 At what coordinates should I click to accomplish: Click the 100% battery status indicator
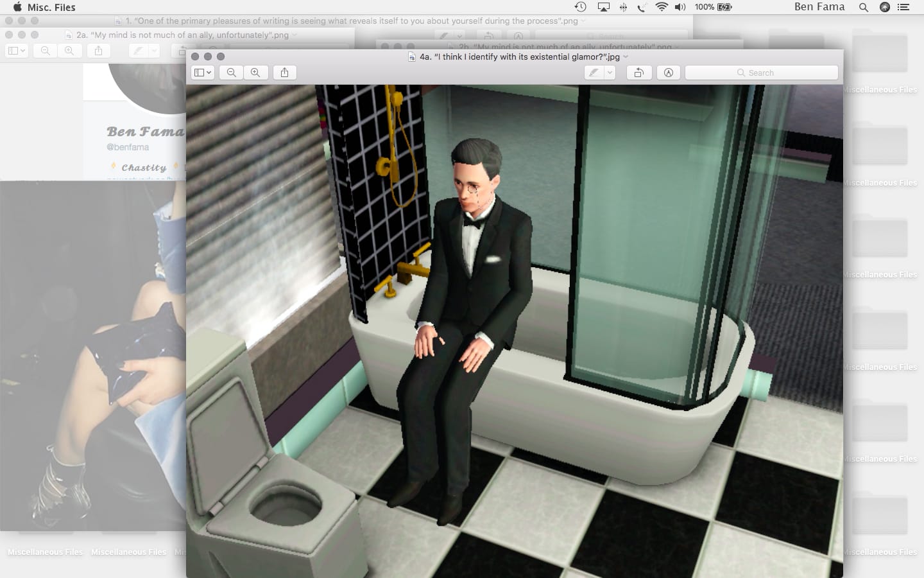[x=713, y=7]
